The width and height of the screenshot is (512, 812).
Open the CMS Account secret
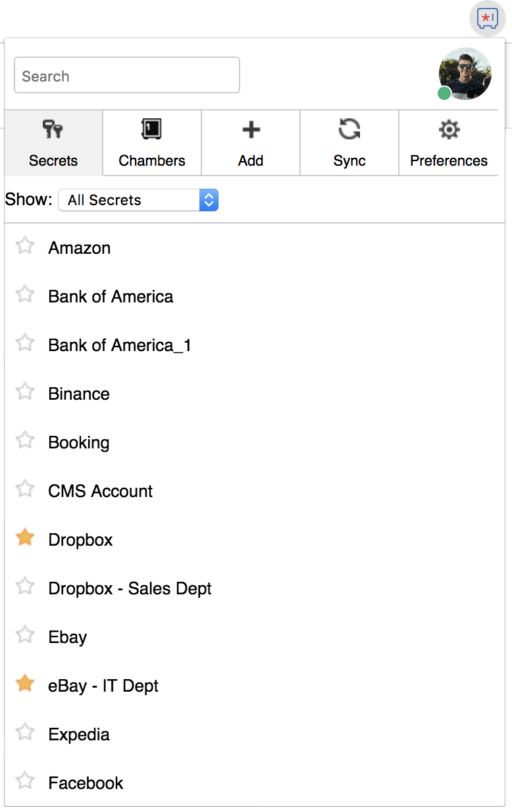click(x=100, y=491)
